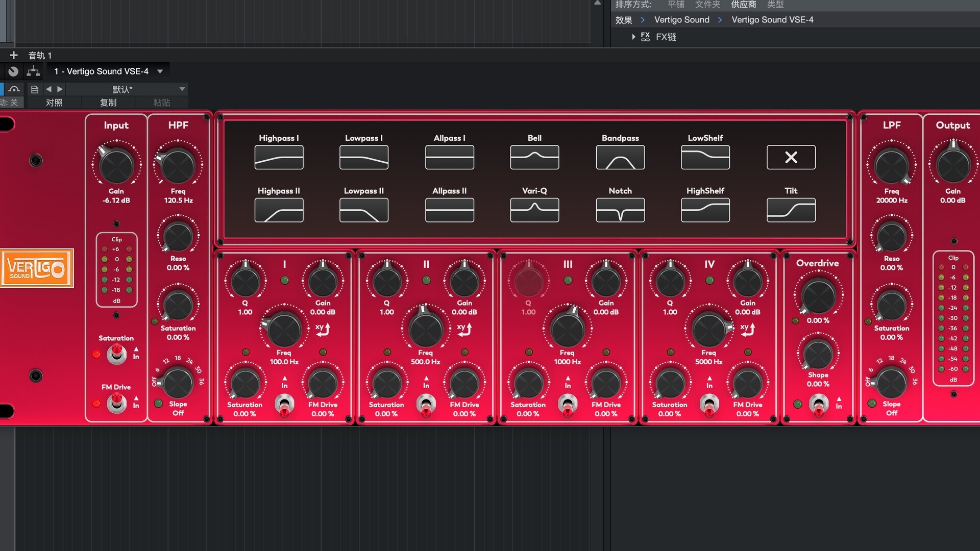The image size is (980, 551).
Task: Select the HighShelf filter shape
Action: pyautogui.click(x=705, y=210)
